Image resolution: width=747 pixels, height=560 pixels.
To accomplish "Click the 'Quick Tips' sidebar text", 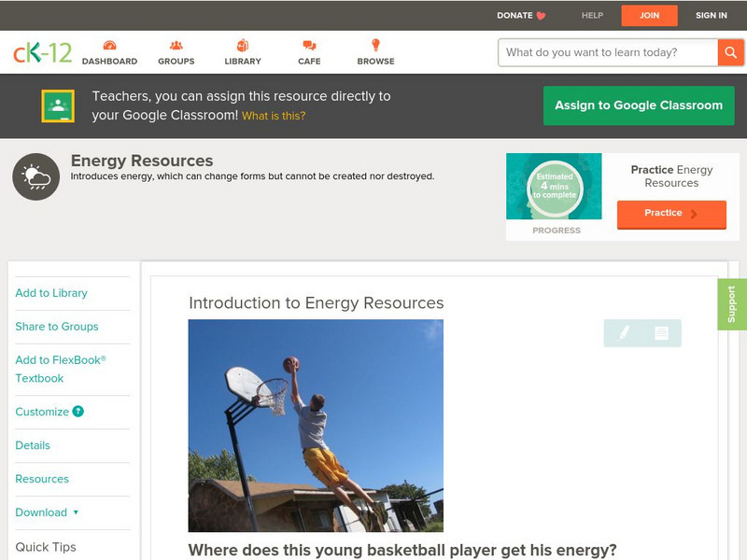I will coord(46,547).
